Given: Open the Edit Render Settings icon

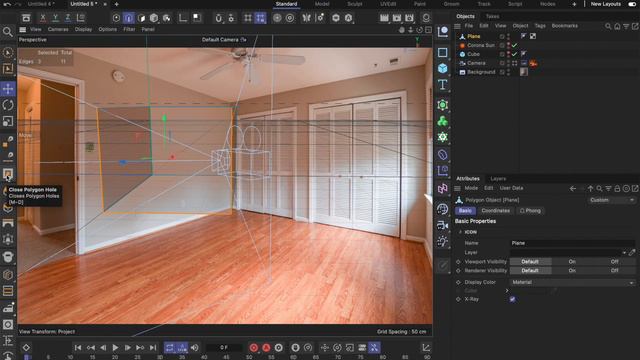Looking at the screenshot, I should 409,18.
